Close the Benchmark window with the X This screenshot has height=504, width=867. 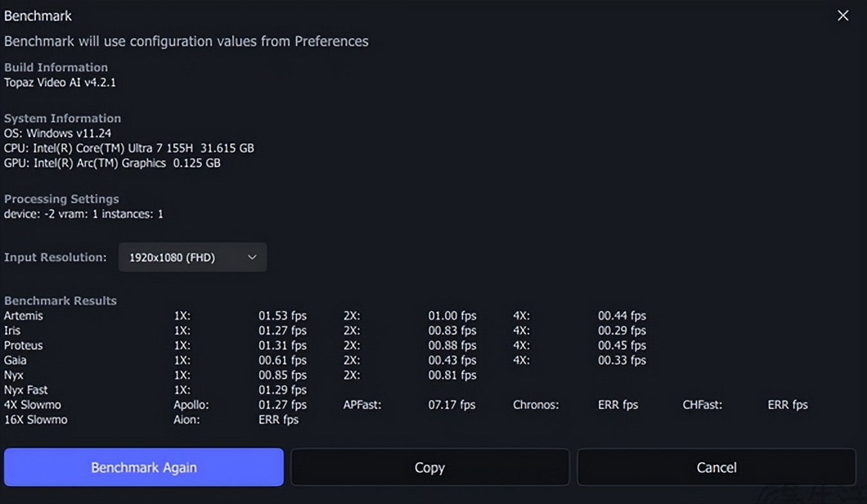click(x=843, y=16)
